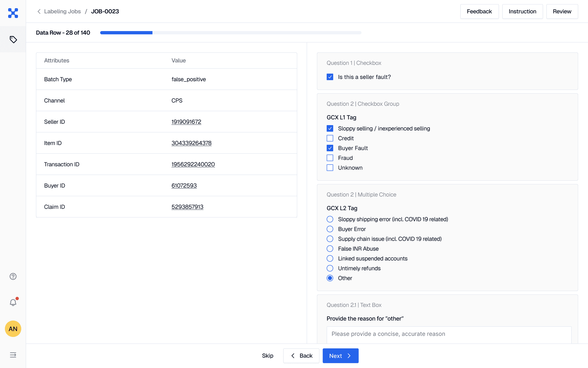The width and height of the screenshot is (588, 368).
Task: Select False INR Abuse radio option
Action: click(330, 249)
